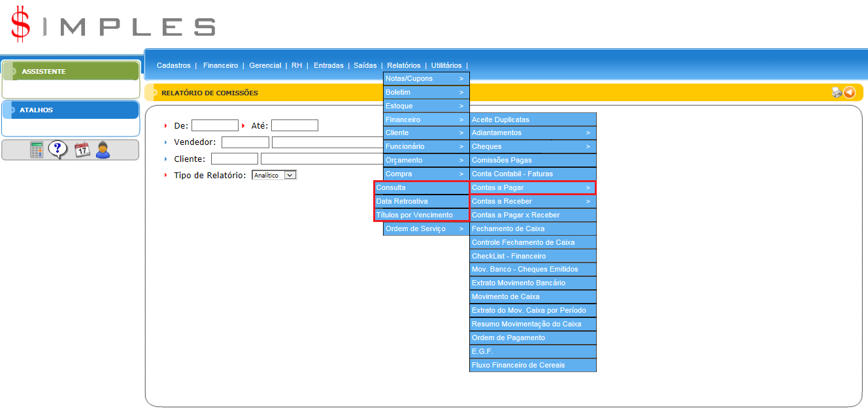Expand the Contas a Receber submenu
Viewport: 868px width, 410px height.
[532, 201]
